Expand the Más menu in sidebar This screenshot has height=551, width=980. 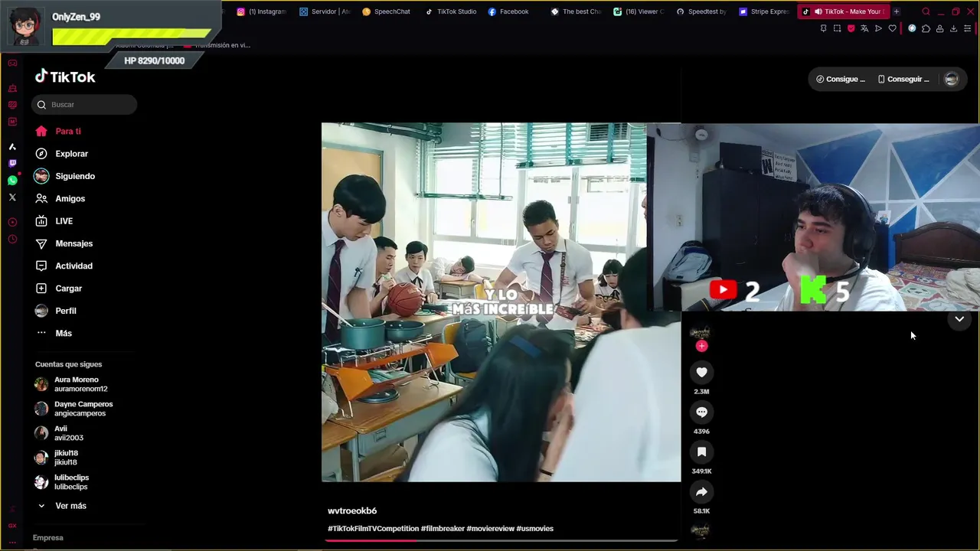[54, 334]
